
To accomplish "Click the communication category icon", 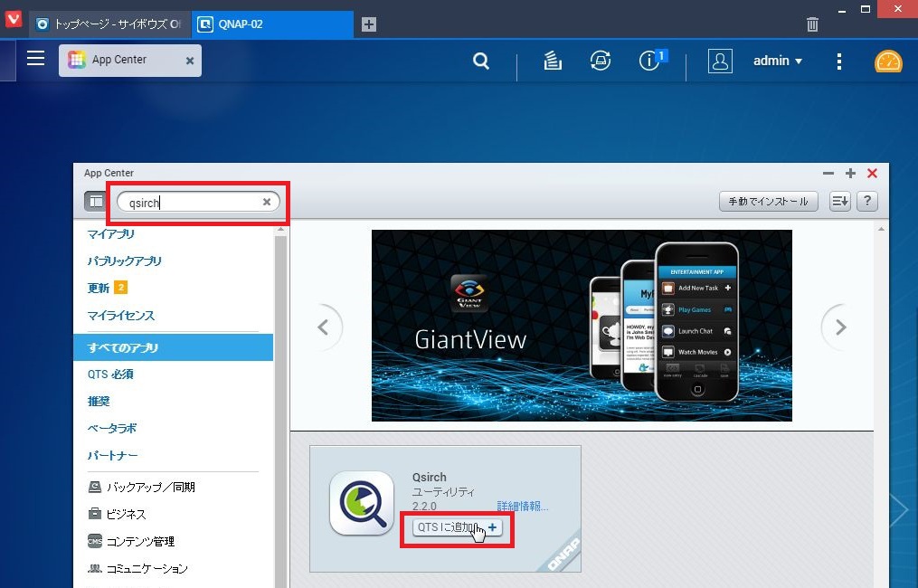I will [94, 568].
